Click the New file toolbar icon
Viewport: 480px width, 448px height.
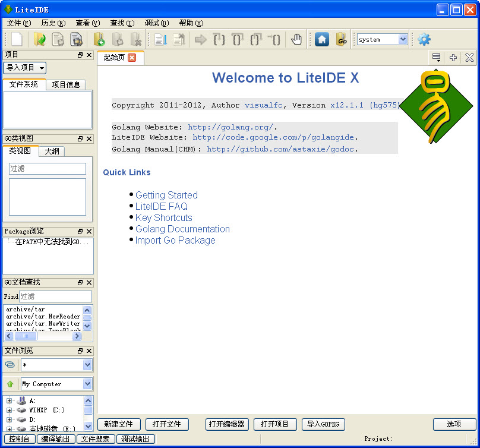[x=17, y=39]
